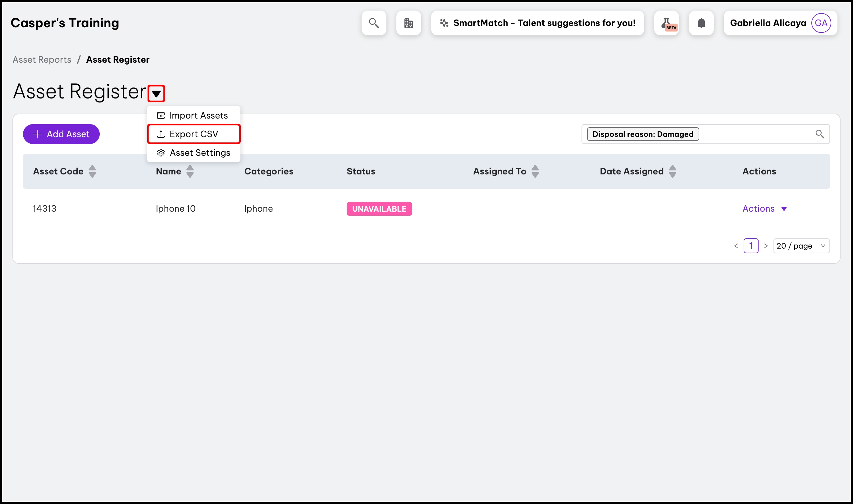Click the notifications bell icon
The height and width of the screenshot is (504, 853).
[x=701, y=23]
